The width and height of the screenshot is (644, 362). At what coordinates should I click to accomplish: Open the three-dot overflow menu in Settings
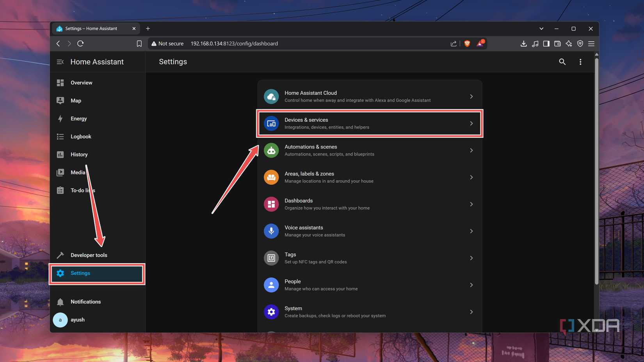click(580, 62)
